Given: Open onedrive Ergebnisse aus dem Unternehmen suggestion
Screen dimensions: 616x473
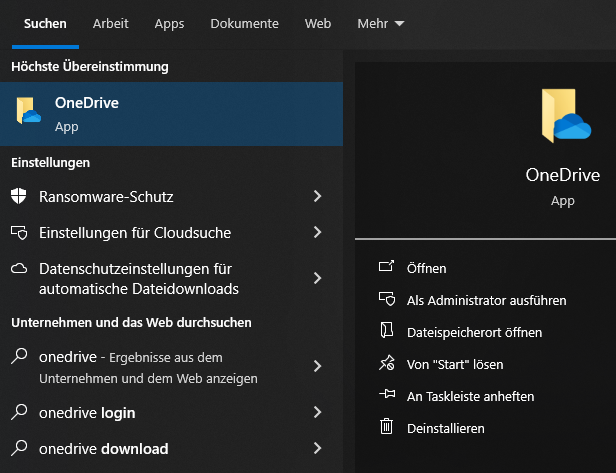Looking at the screenshot, I should pos(148,367).
